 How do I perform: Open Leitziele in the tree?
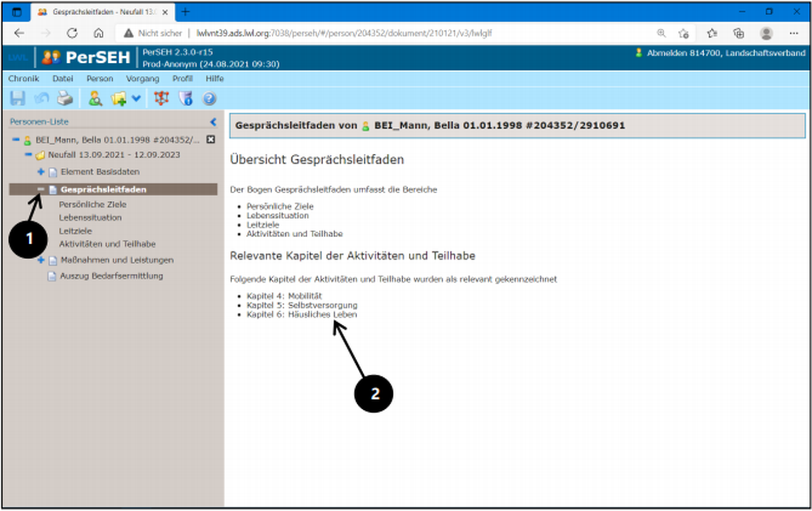pos(75,231)
